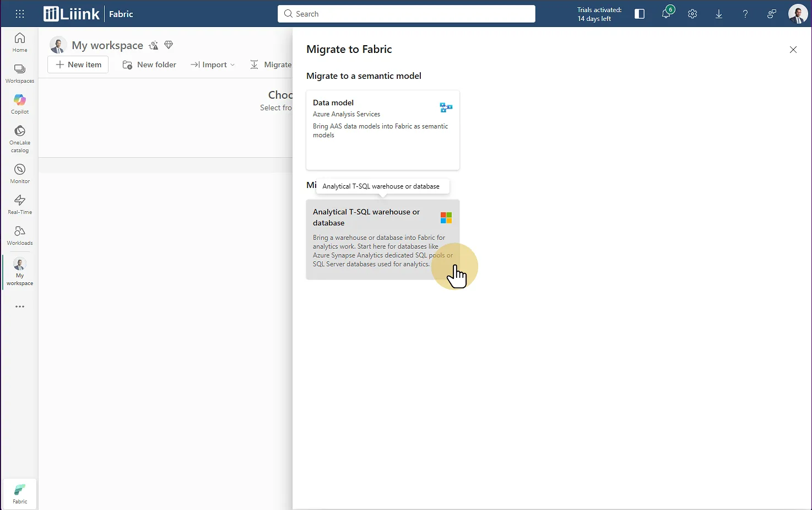Open OneLake catalog in sidebar
The image size is (812, 510).
[x=20, y=138]
